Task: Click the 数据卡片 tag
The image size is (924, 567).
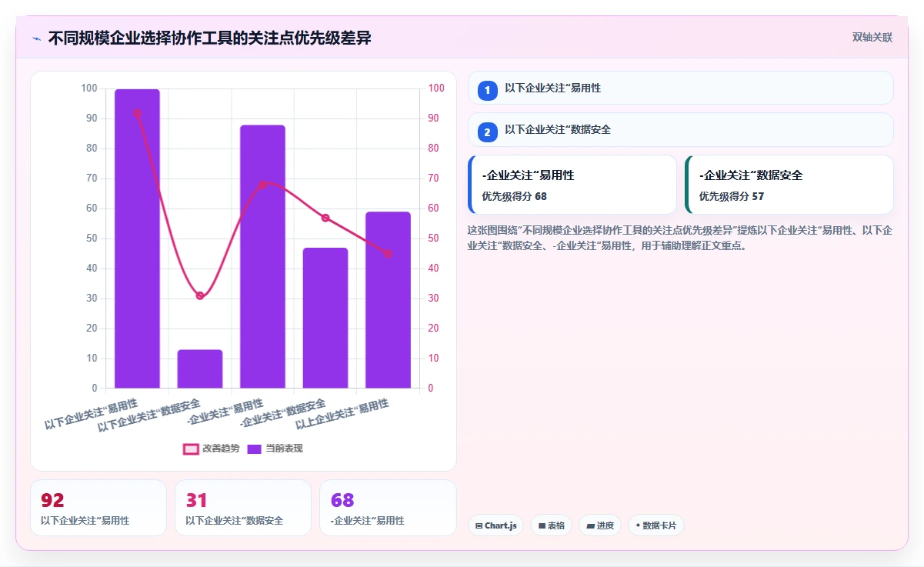Action: [656, 525]
